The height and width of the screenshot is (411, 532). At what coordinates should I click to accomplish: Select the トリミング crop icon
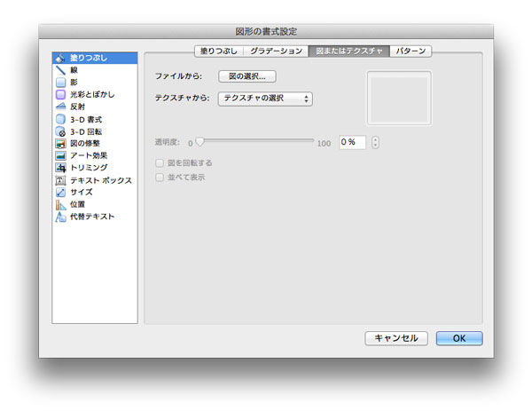60,168
